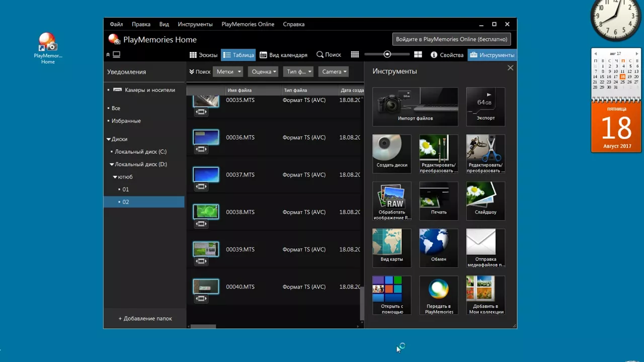Expand the Оценка filter dropdown
Screen dimensions: 644x362
click(263, 72)
